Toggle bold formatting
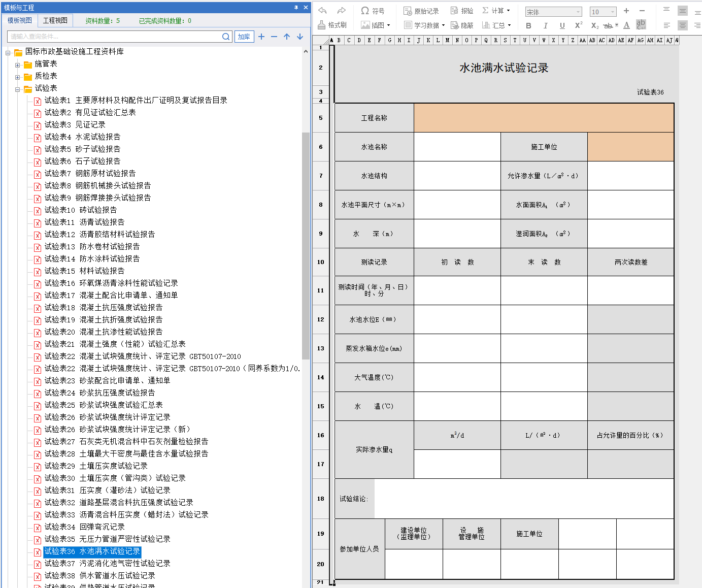This screenshot has width=702, height=588. pyautogui.click(x=529, y=25)
